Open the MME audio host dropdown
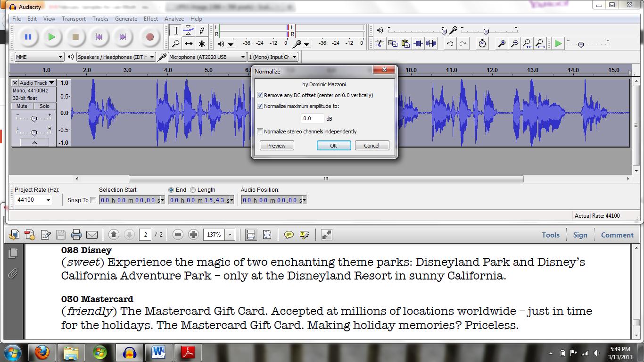 pyautogui.click(x=39, y=57)
